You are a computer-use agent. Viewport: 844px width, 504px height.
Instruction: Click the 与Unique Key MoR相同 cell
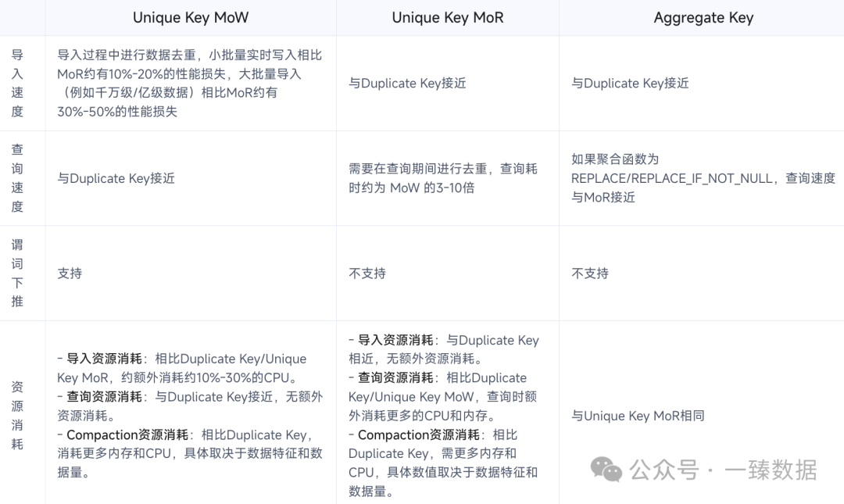pos(638,416)
